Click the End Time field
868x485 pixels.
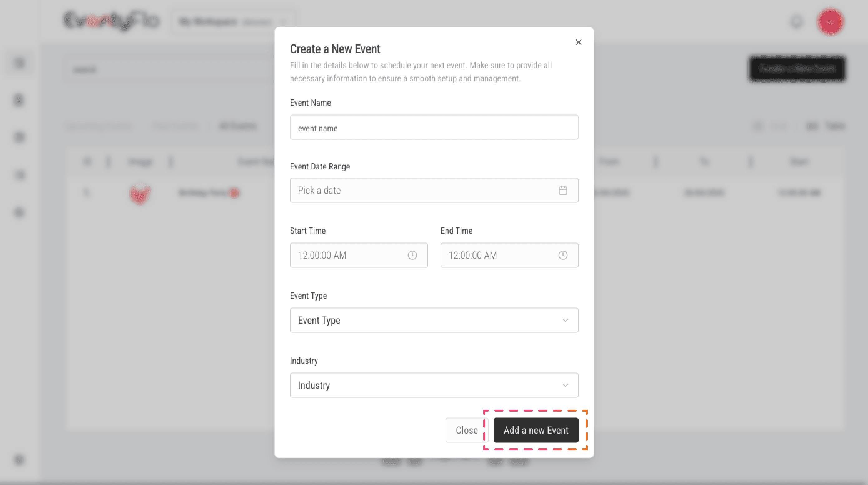pos(509,255)
